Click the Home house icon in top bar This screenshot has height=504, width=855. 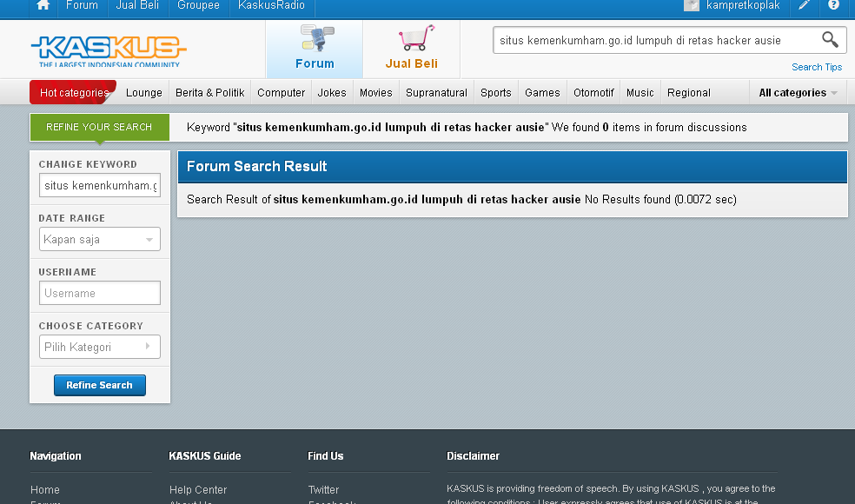point(42,5)
